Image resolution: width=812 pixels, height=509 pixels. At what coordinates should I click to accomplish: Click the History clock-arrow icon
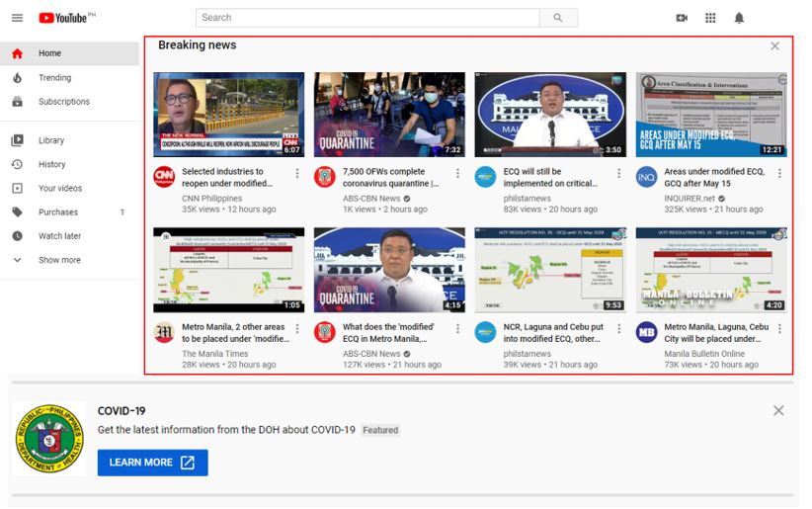click(17, 164)
